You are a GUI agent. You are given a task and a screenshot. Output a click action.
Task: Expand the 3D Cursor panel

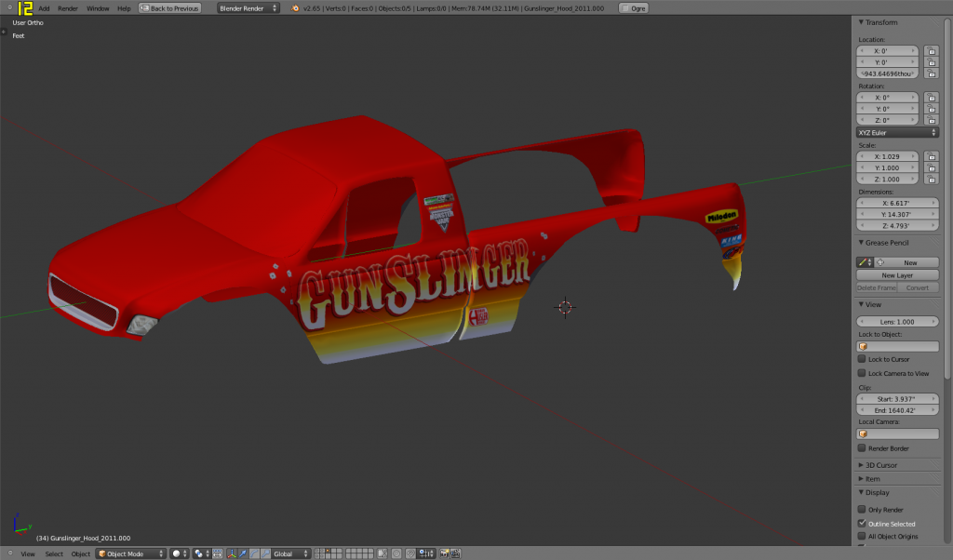point(861,464)
